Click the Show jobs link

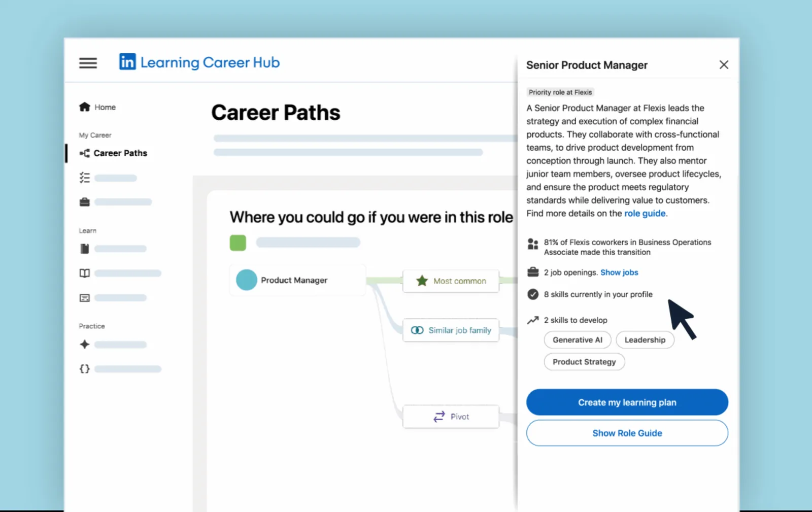[x=619, y=272]
